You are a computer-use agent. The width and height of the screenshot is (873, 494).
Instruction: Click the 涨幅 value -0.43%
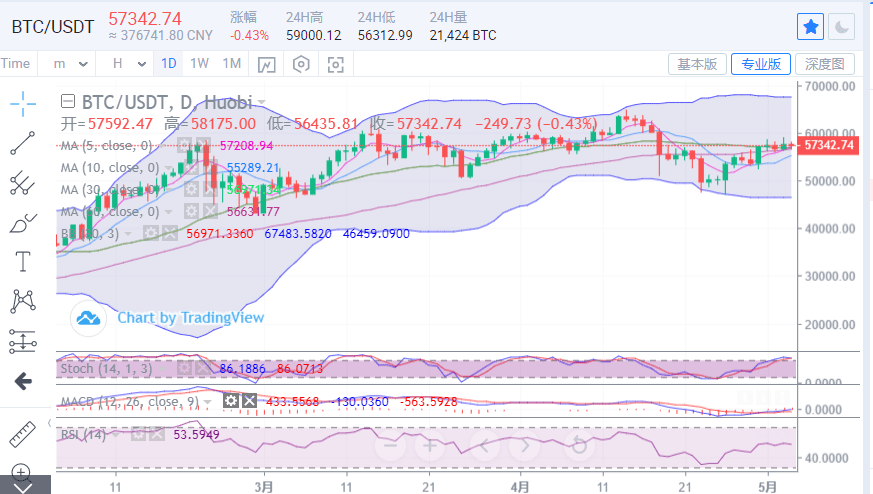coord(249,35)
